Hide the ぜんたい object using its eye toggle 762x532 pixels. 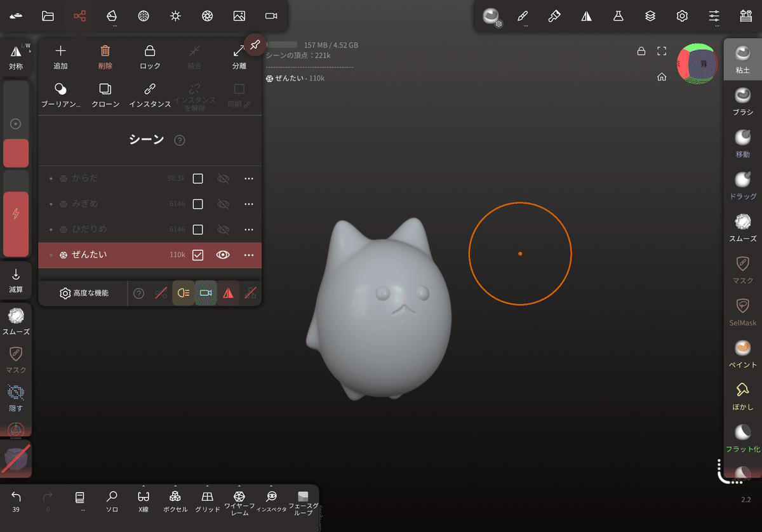point(223,255)
